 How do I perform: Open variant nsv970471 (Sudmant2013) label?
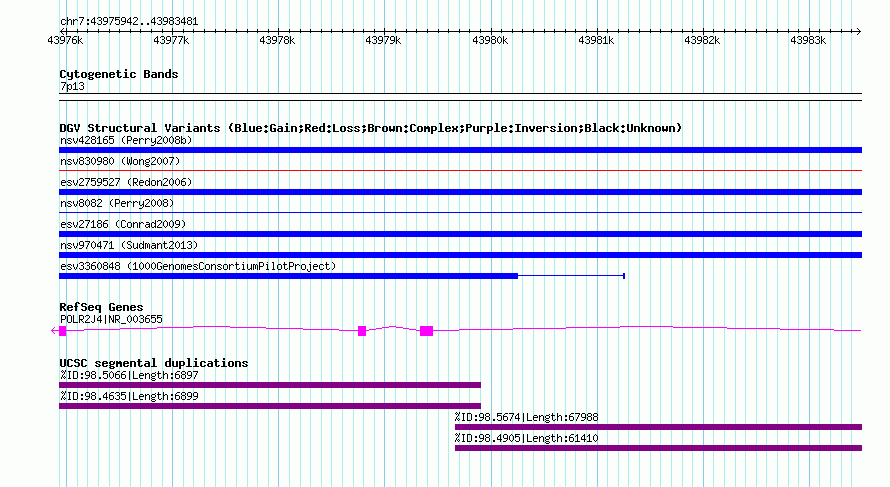tap(129, 245)
